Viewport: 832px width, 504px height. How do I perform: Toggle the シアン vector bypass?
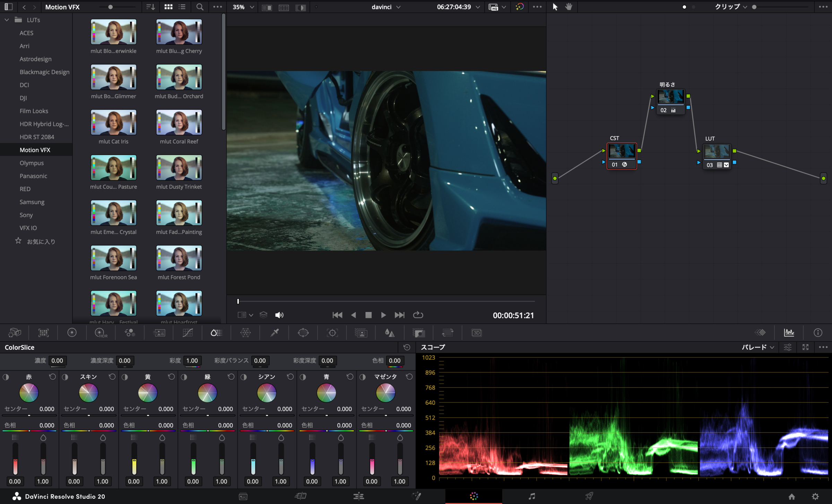[x=244, y=377]
